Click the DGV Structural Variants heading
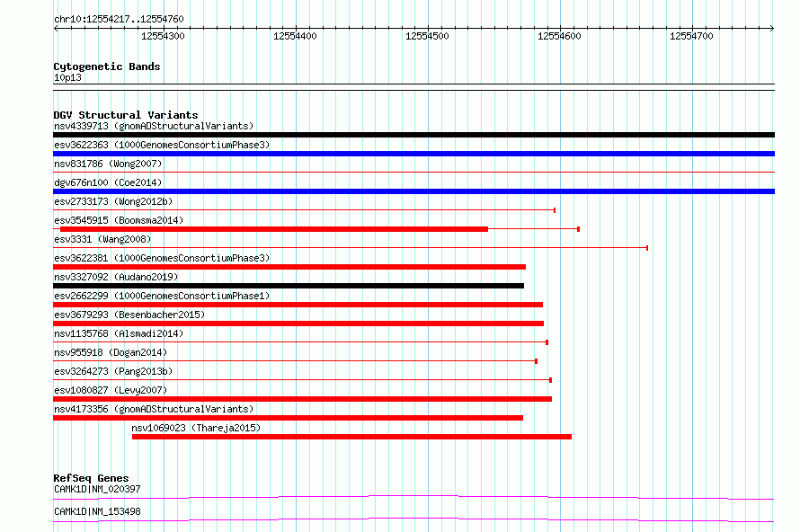800x532 pixels. 126,115
